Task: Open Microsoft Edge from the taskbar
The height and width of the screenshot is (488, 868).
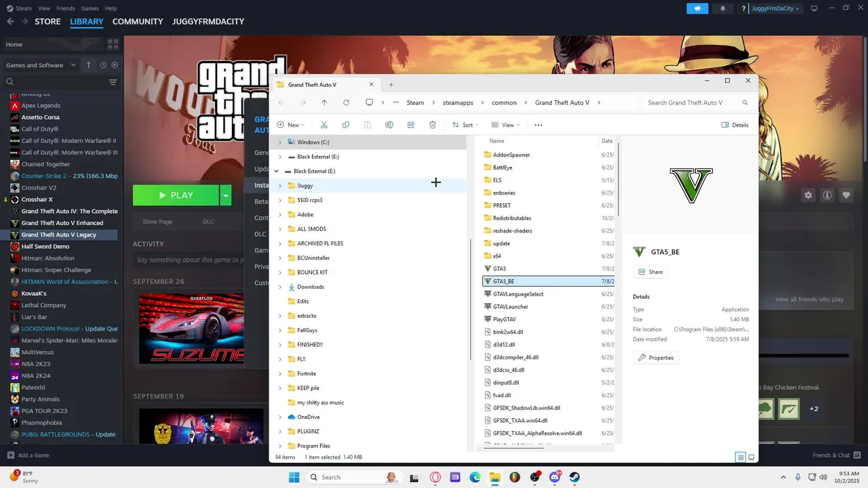Action: 475,477
